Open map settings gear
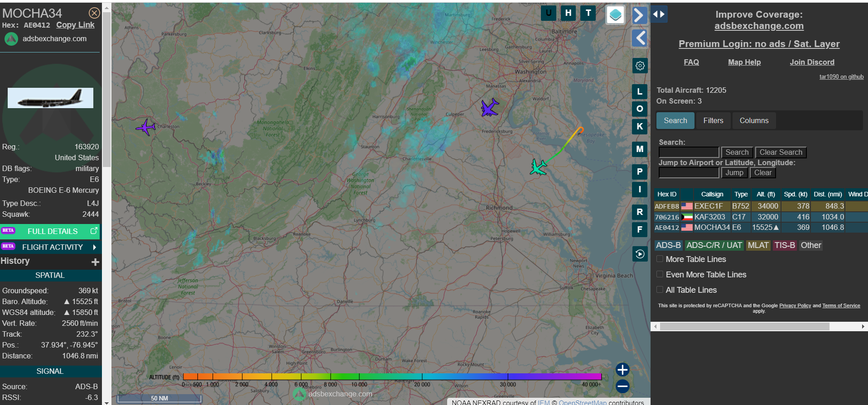Viewport: 868px width, 405px height. [x=640, y=66]
